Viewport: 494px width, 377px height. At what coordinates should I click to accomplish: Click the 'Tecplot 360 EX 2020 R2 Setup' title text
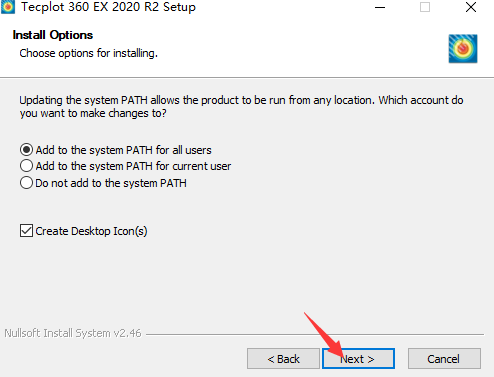click(108, 7)
